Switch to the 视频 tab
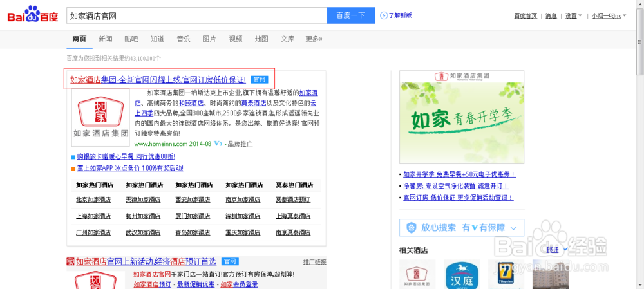The width and height of the screenshot is (644, 289). [235, 39]
